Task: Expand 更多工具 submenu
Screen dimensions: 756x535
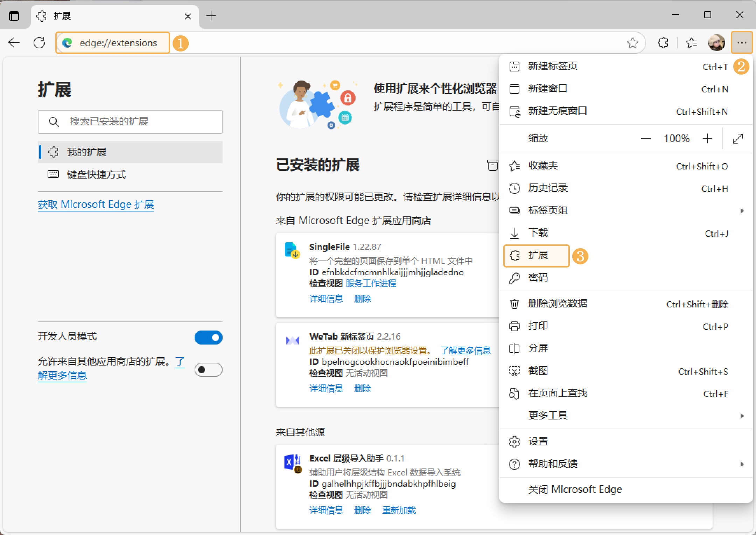Action: pyautogui.click(x=626, y=416)
